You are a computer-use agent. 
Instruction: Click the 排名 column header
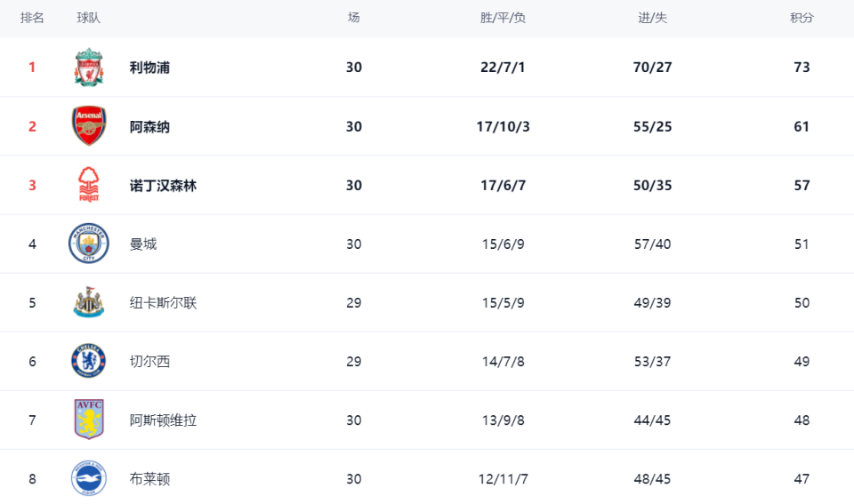coord(32,18)
